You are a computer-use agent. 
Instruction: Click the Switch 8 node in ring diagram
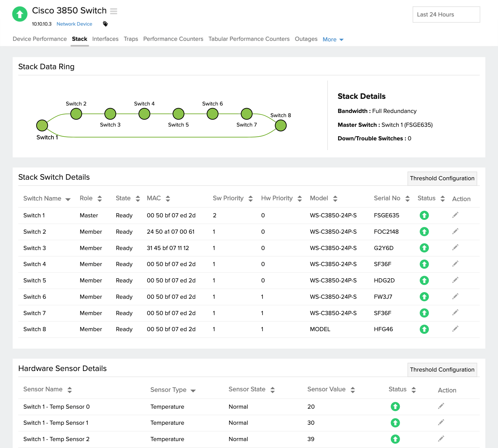(x=281, y=126)
